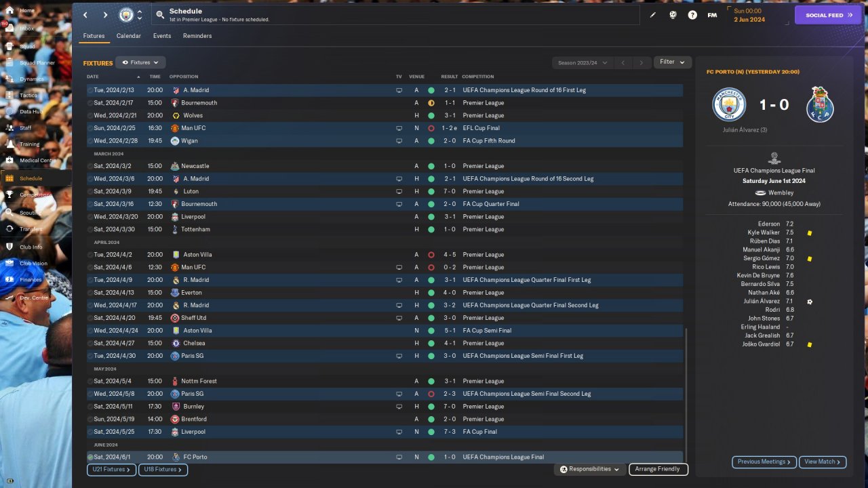This screenshot has height=488, width=868.
Task: Click the View Match button
Action: [823, 462]
